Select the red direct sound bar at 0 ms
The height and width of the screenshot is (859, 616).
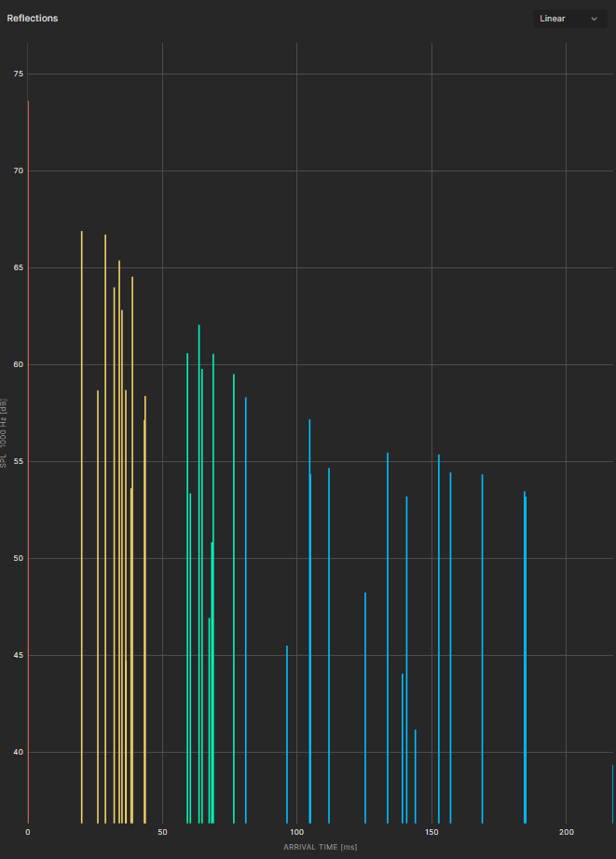[28, 466]
